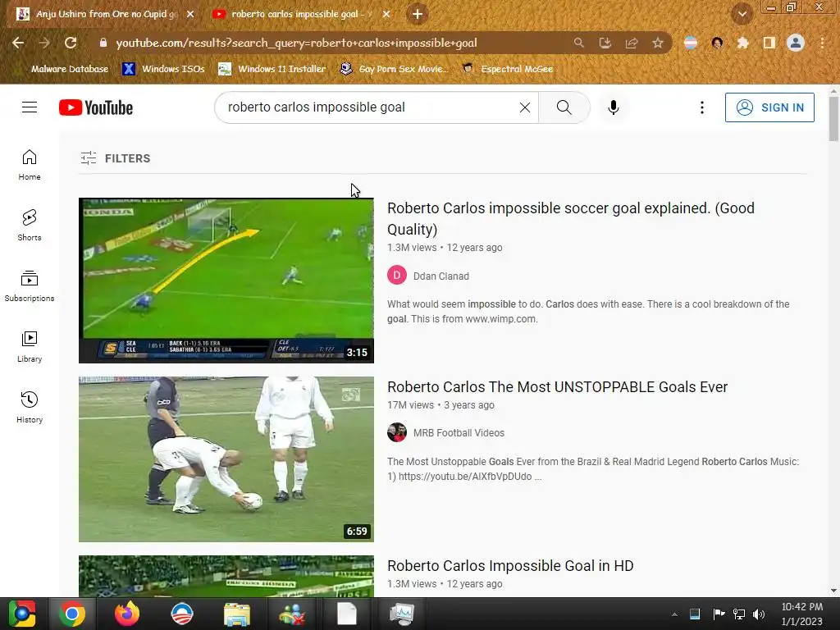Clear the search box with the X

point(524,107)
